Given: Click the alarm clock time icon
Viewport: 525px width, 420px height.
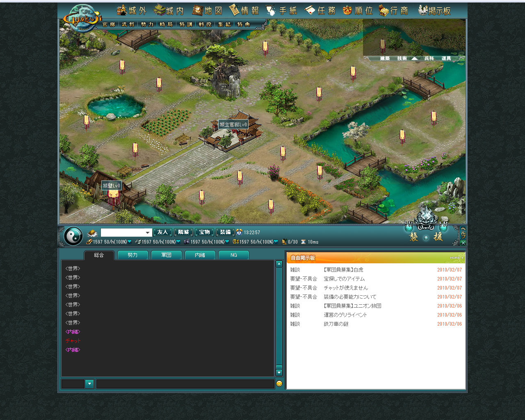Looking at the screenshot, I should [x=239, y=232].
